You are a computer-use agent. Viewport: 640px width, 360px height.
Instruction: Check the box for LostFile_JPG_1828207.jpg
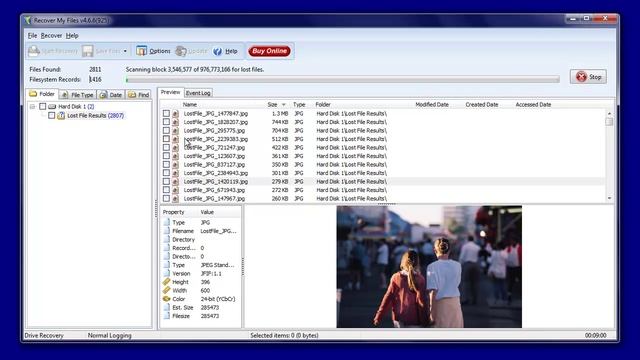point(166,122)
